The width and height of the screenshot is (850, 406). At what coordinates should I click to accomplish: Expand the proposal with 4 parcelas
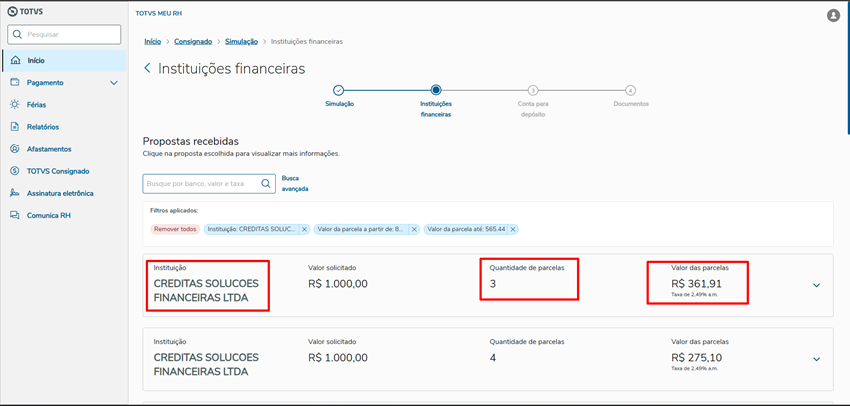tap(816, 359)
